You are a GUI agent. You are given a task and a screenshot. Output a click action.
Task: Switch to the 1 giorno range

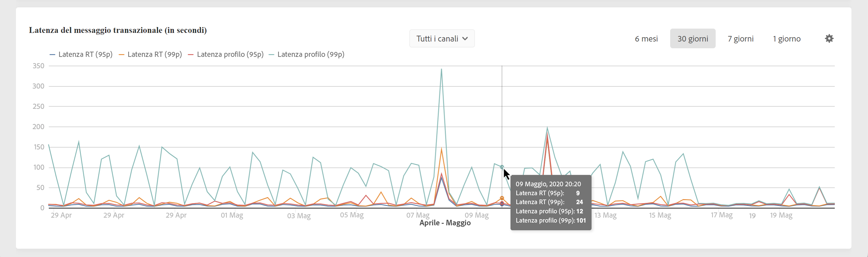[787, 39]
